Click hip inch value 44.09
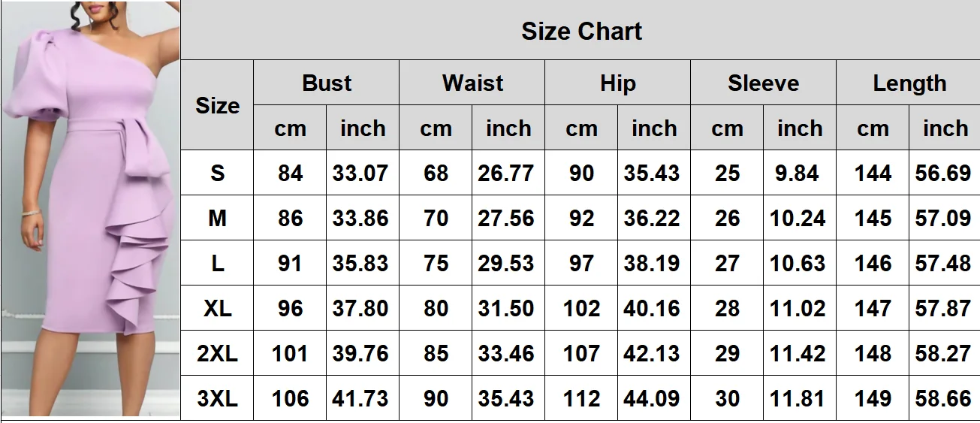Image resolution: width=980 pixels, height=423 pixels. [x=652, y=398]
